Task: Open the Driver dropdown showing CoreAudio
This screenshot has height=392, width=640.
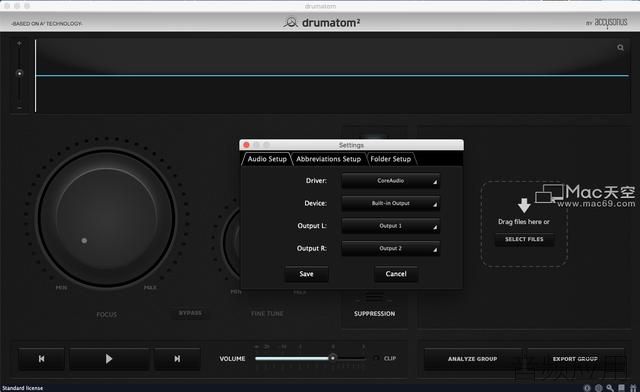Action: point(391,181)
